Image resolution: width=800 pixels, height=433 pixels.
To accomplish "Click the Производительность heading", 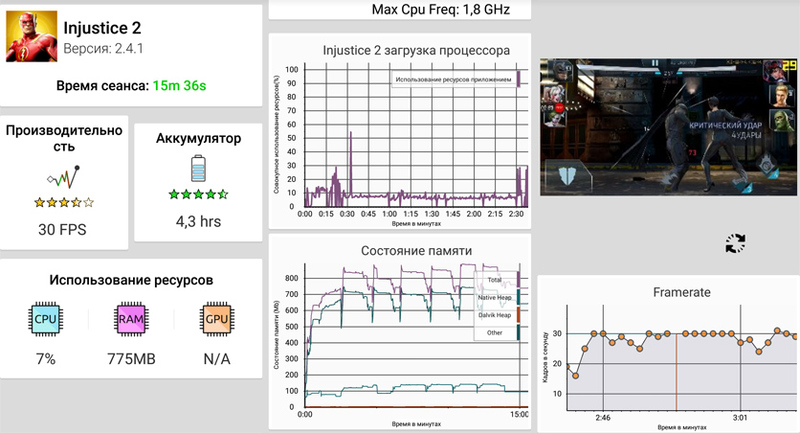I will 64,138.
